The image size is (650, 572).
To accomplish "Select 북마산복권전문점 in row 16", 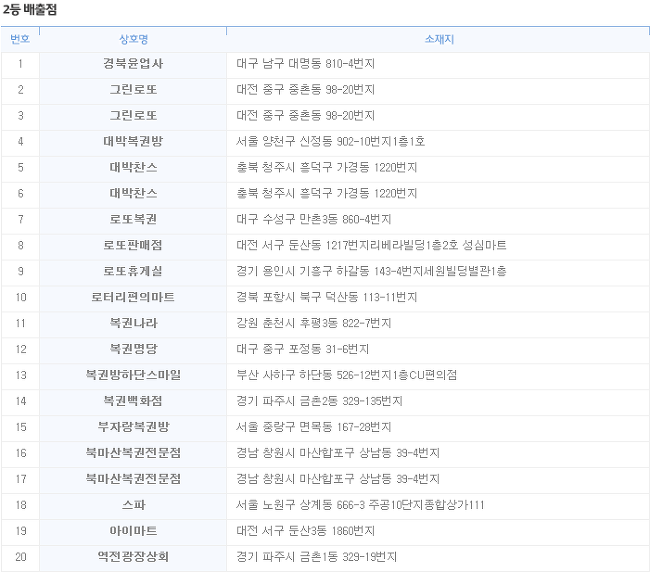I will pyautogui.click(x=133, y=453).
